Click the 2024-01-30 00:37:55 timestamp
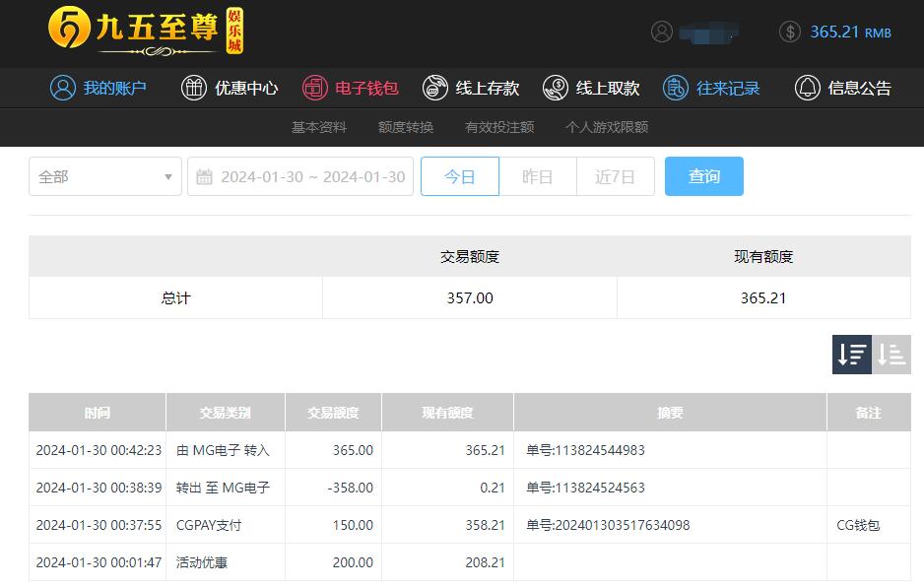 (99, 525)
